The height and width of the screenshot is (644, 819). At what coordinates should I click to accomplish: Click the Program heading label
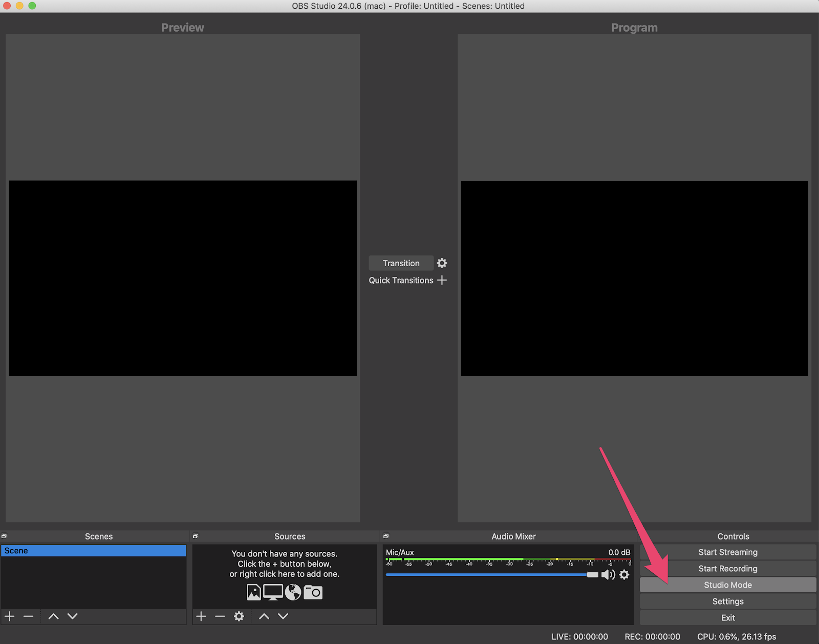tap(634, 28)
